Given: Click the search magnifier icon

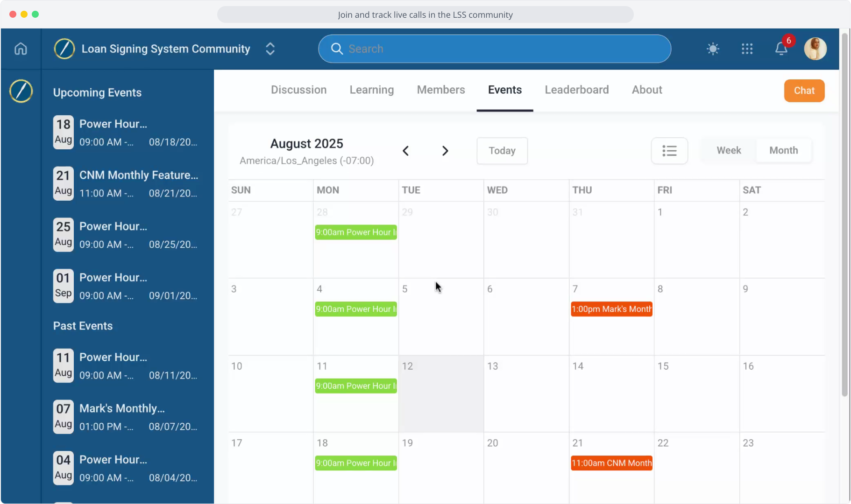Looking at the screenshot, I should click(337, 49).
